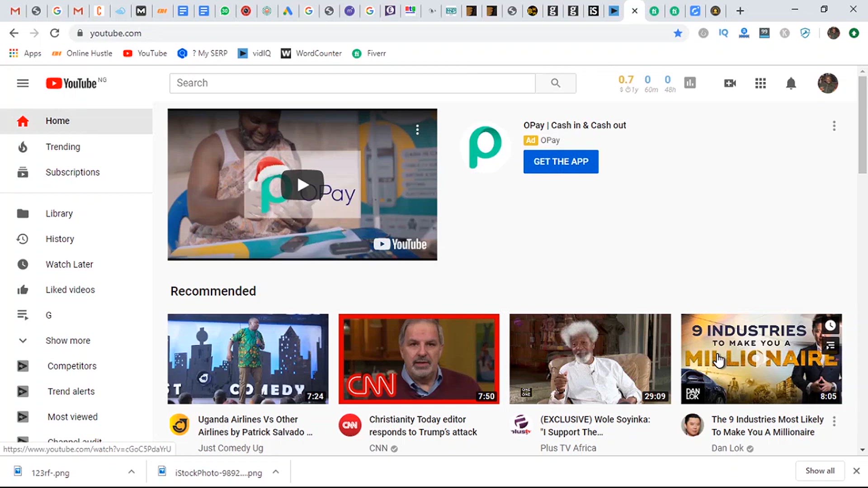Click the OPay logo image
The image size is (868, 488).
click(x=485, y=147)
